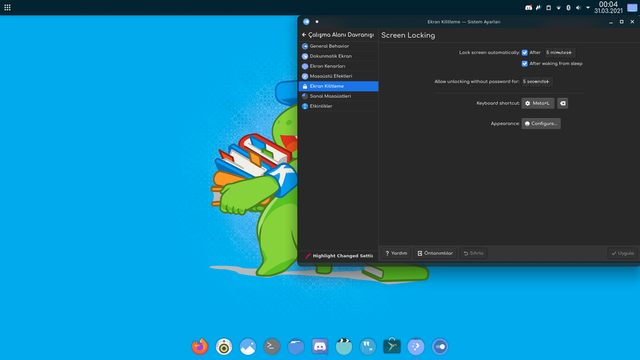Open the Bluetooth tray icon
The height and width of the screenshot is (360, 640).
pos(568,7)
